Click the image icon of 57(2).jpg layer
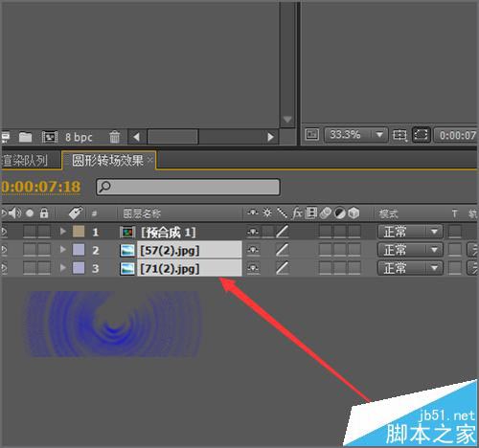 point(127,251)
